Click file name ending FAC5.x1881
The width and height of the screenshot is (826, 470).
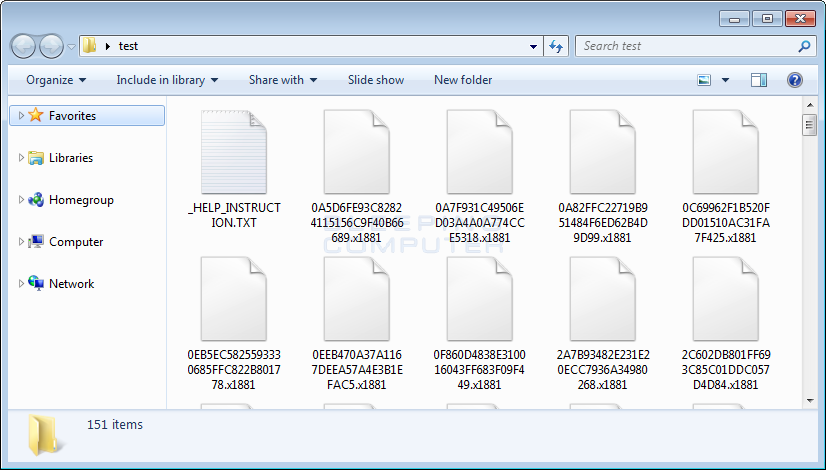tap(357, 369)
